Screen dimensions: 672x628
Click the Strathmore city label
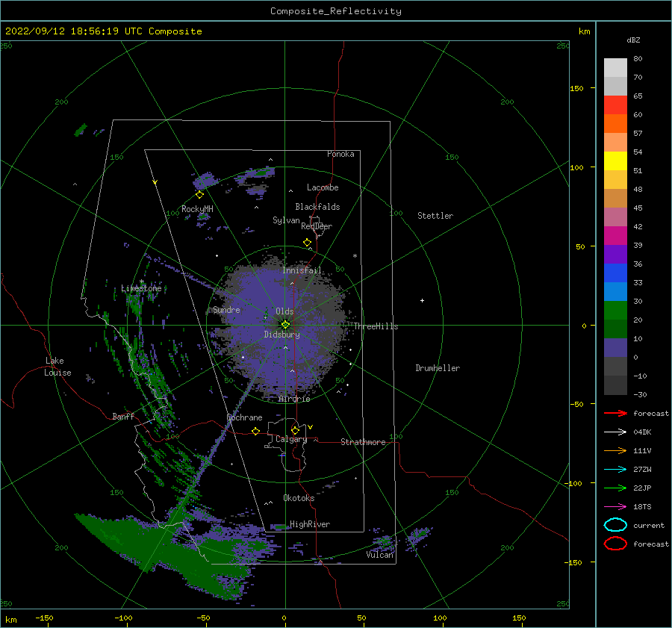point(363,442)
